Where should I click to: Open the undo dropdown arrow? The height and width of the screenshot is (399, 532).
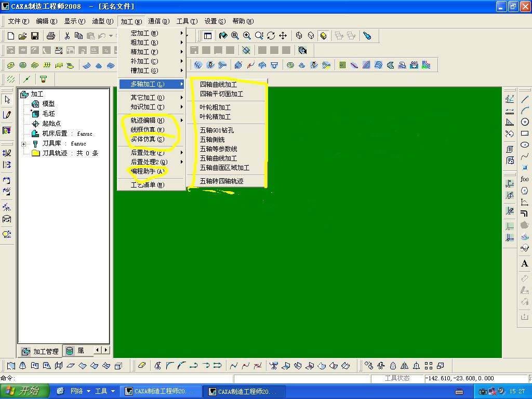(111, 36)
